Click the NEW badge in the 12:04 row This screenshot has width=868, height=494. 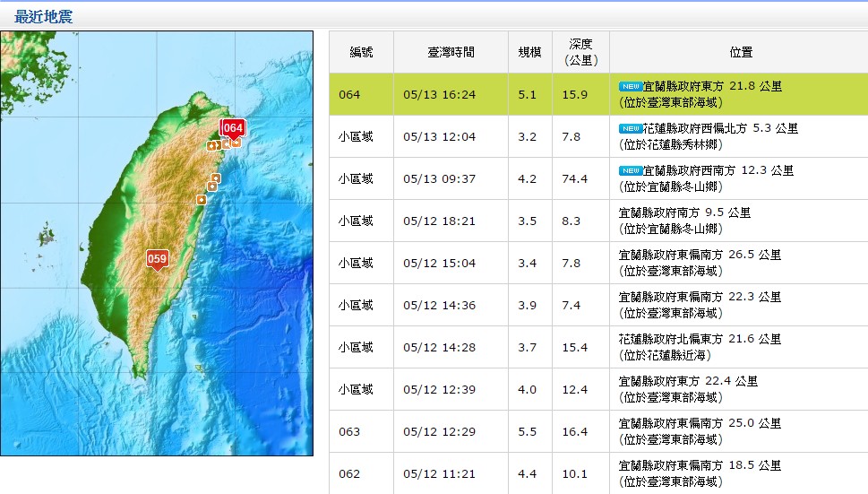631,128
